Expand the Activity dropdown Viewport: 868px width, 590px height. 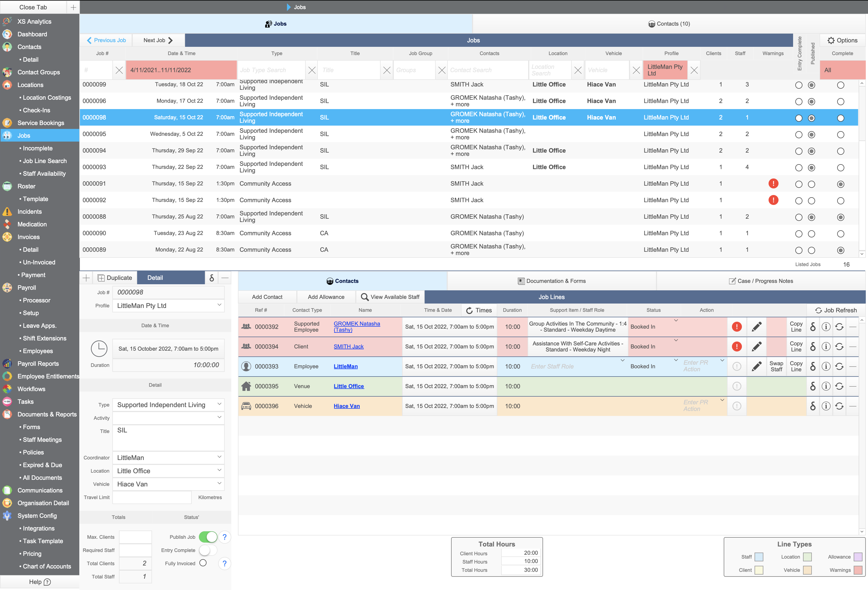[169, 418]
